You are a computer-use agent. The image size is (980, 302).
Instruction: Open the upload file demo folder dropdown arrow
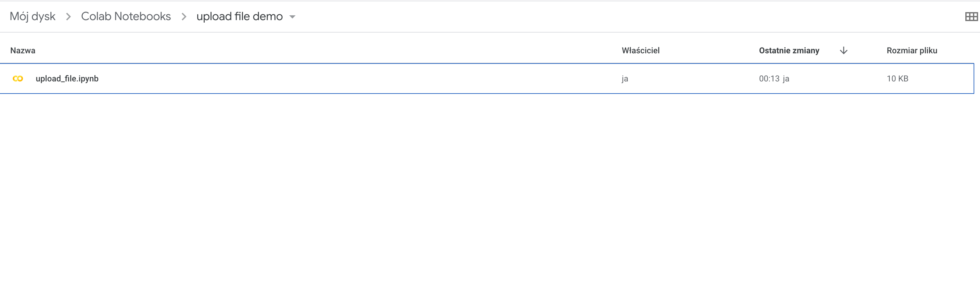(292, 17)
